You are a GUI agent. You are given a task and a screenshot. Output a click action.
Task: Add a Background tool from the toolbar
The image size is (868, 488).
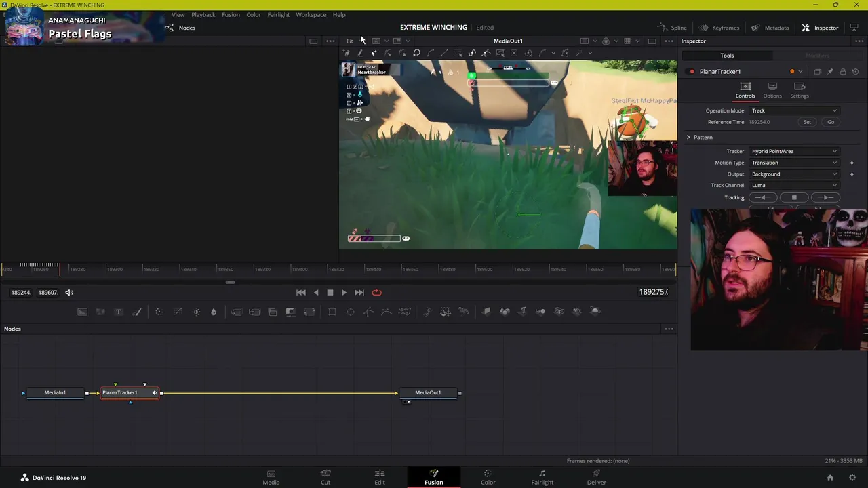pyautogui.click(x=82, y=312)
